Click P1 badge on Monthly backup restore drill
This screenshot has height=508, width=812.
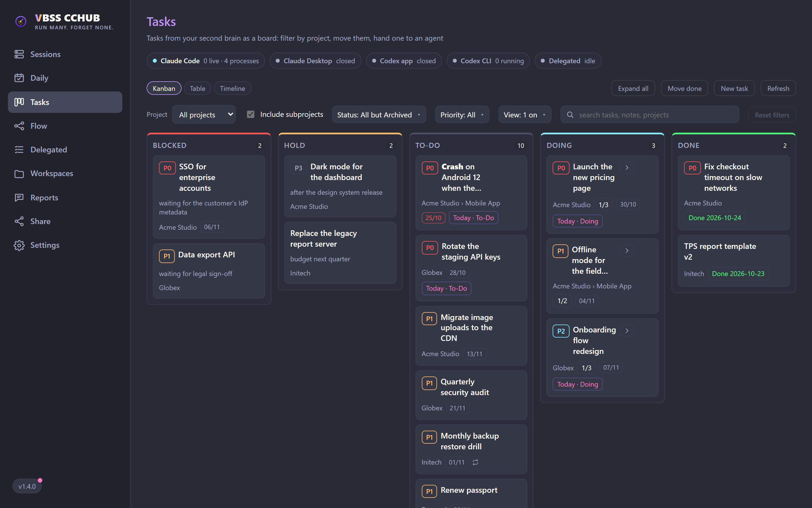[x=429, y=437]
